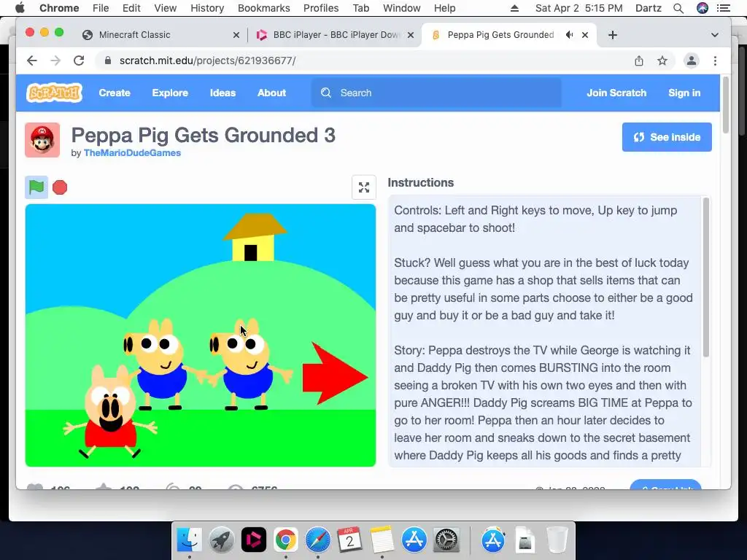Open the Chrome application menu
The height and width of the screenshot is (560, 747).
tap(59, 8)
